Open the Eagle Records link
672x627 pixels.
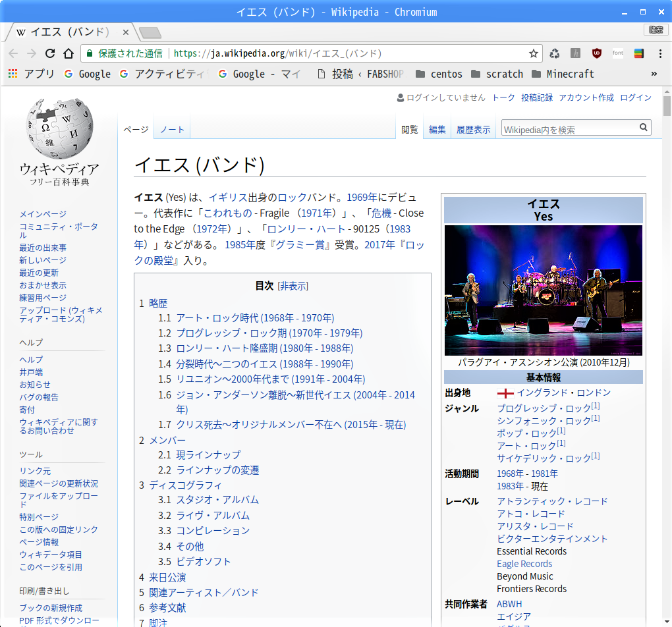point(524,564)
